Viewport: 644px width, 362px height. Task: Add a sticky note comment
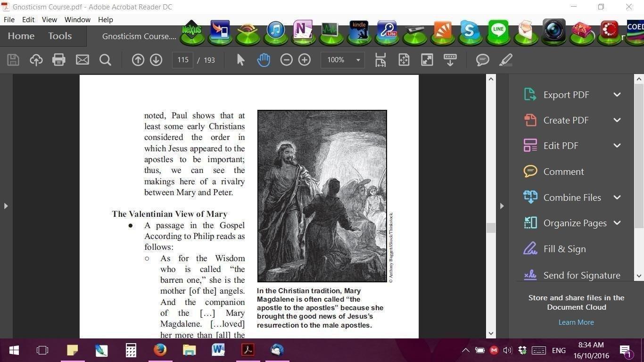482,60
